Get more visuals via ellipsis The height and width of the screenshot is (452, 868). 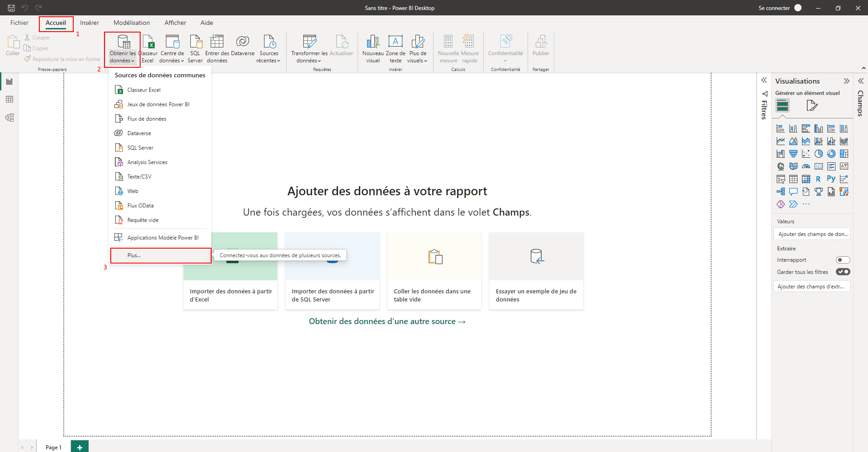click(x=806, y=204)
